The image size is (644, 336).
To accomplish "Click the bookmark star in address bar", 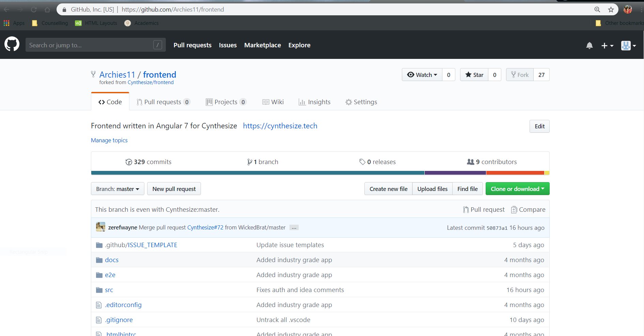I will pos(611,10).
